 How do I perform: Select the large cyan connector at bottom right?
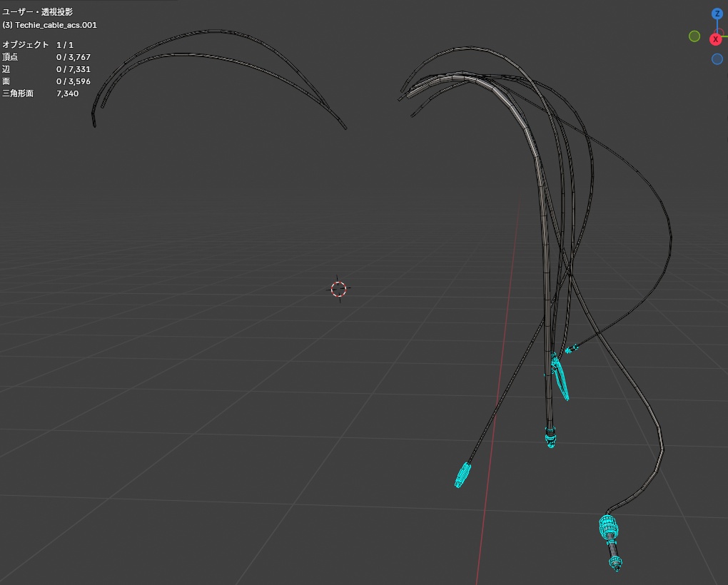pos(610,541)
